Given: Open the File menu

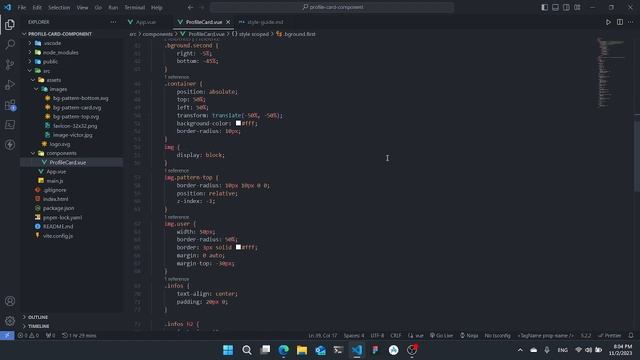Looking at the screenshot, I should click(22, 7).
